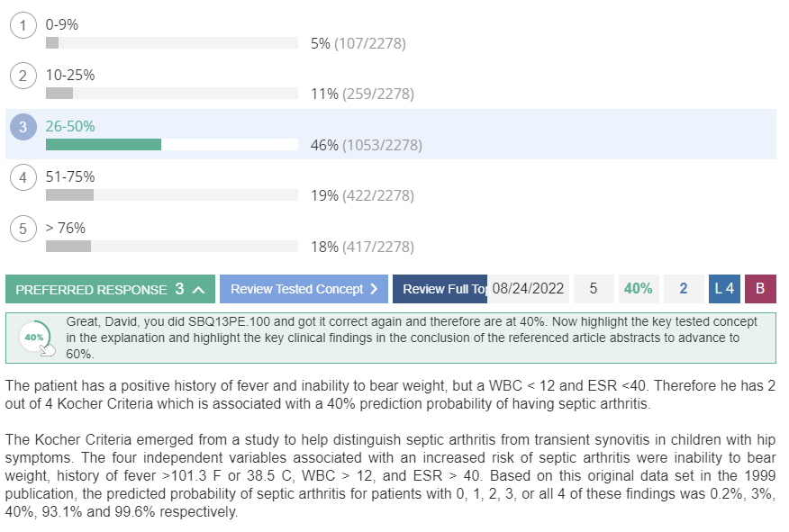Viewport: 789px width, 532px height.
Task: Click the green 26-50% response bar
Action: (x=104, y=145)
